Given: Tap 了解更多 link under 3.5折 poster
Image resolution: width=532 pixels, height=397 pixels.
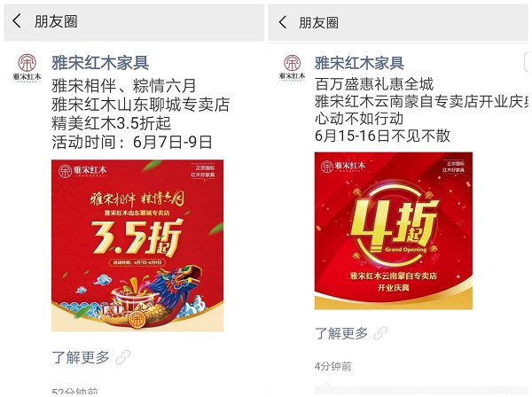Looking at the screenshot, I should click(81, 357).
